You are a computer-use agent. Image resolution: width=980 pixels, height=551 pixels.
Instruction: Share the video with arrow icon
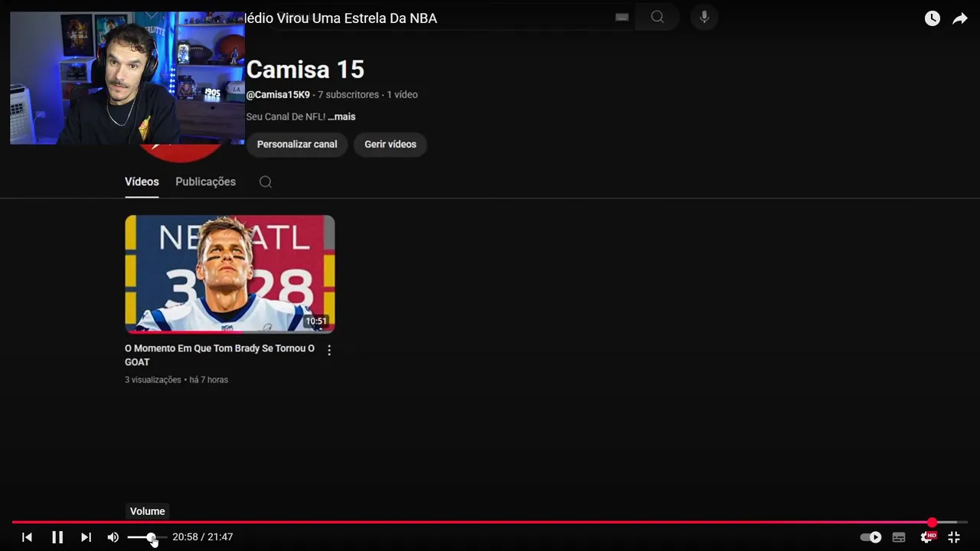pyautogui.click(x=960, y=18)
